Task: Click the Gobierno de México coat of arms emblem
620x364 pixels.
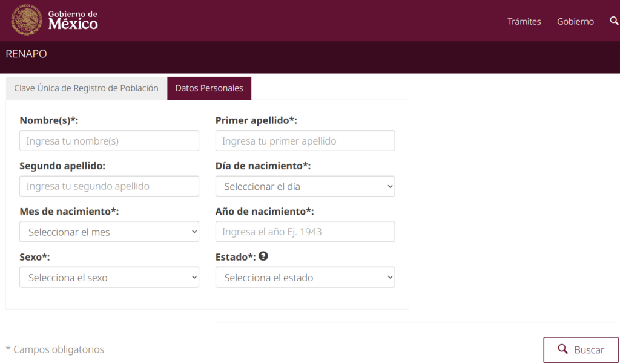Action: 27,20
